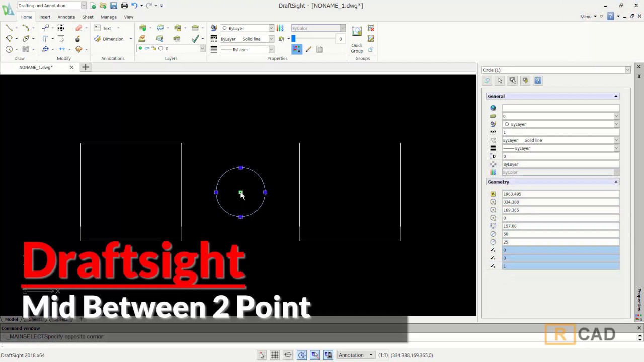Create new drawing via New icon

(x=93, y=6)
